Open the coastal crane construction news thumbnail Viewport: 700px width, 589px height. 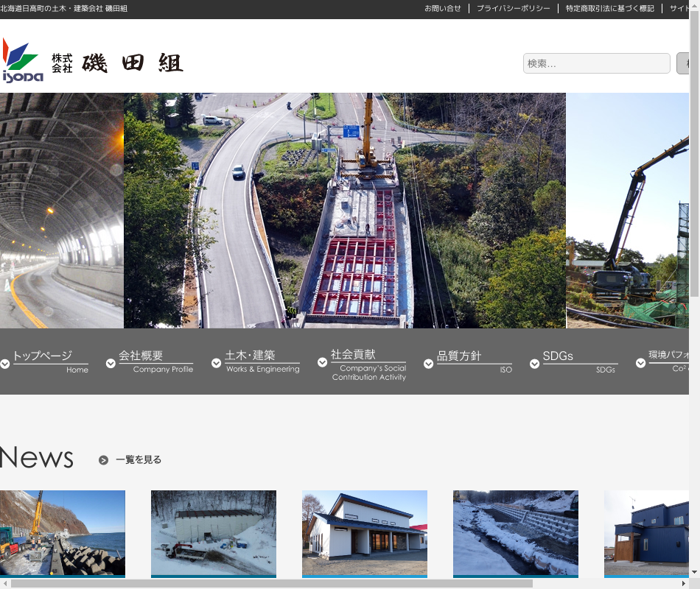pyautogui.click(x=63, y=533)
